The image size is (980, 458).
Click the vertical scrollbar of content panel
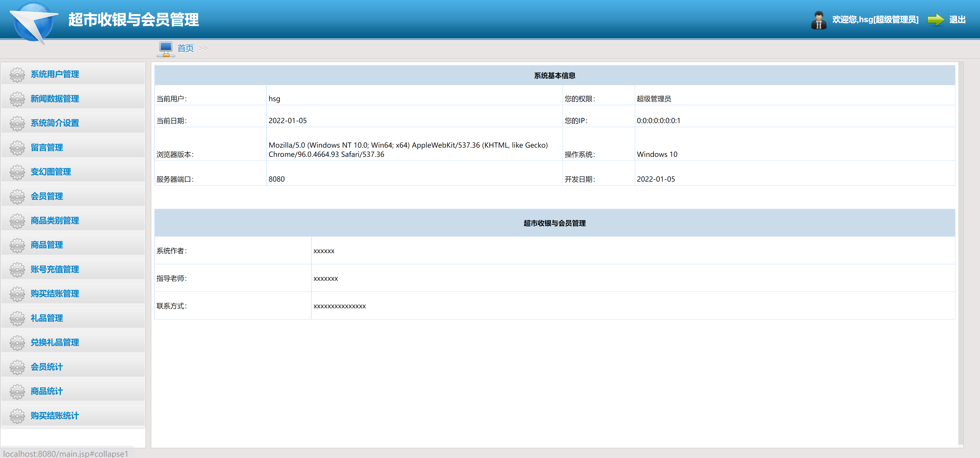tap(961, 251)
